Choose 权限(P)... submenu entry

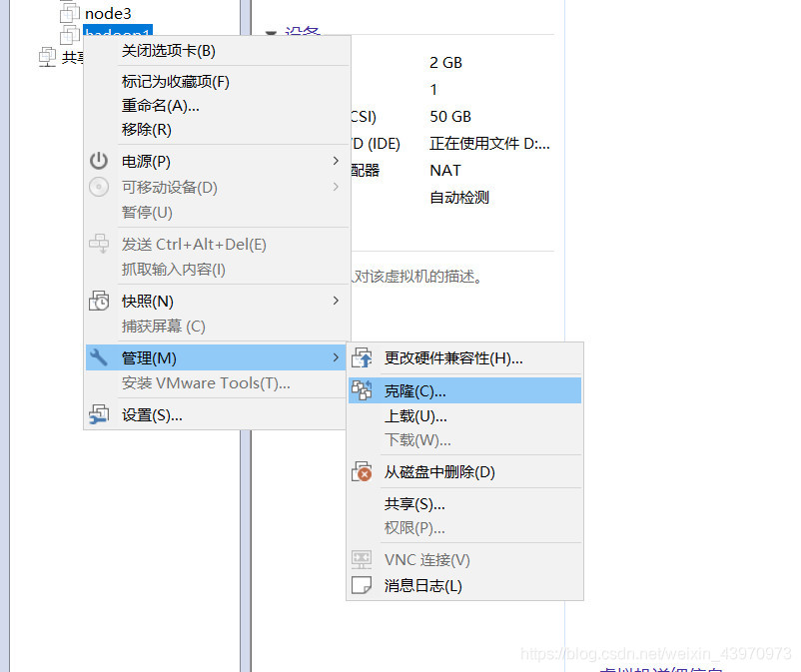[x=464, y=528]
